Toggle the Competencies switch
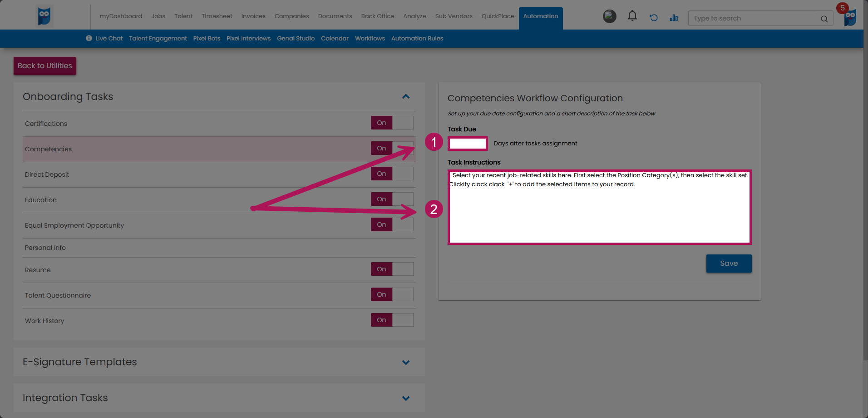Image resolution: width=868 pixels, height=418 pixels. (392, 148)
